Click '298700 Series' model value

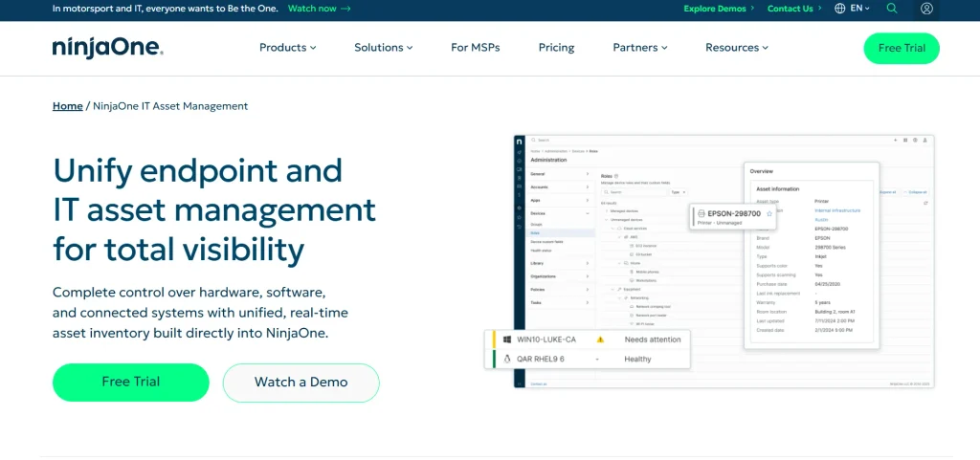tap(832, 247)
